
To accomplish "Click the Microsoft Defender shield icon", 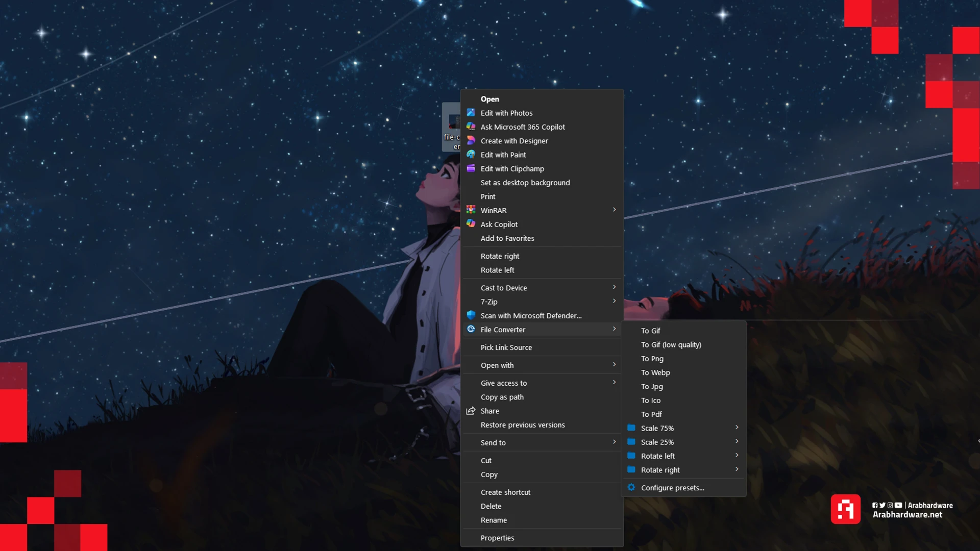I will pos(471,315).
